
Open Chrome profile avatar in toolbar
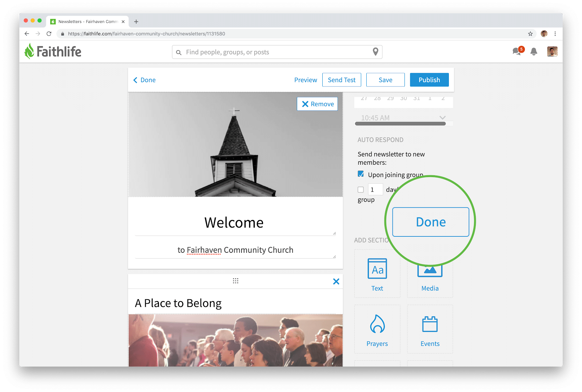(544, 33)
